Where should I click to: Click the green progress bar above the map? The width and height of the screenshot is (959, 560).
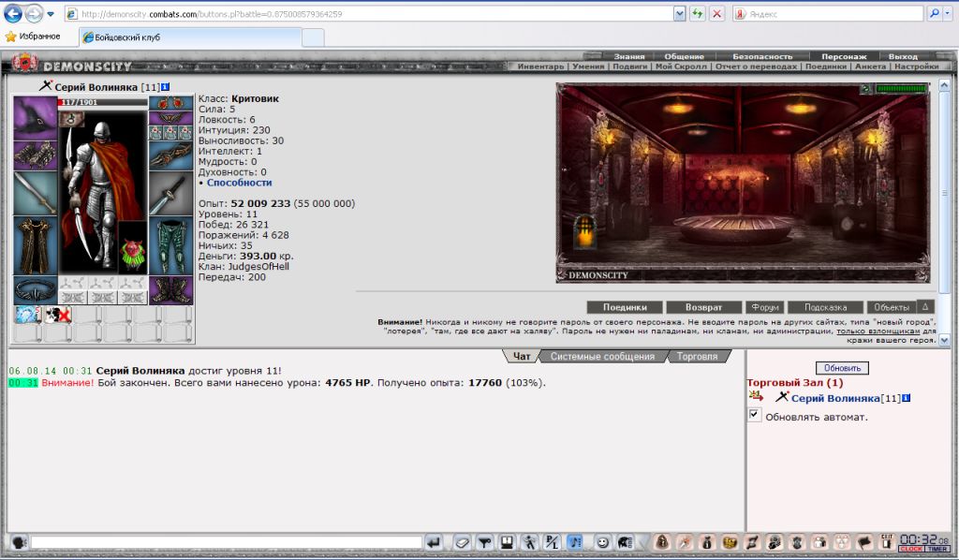coord(902,89)
